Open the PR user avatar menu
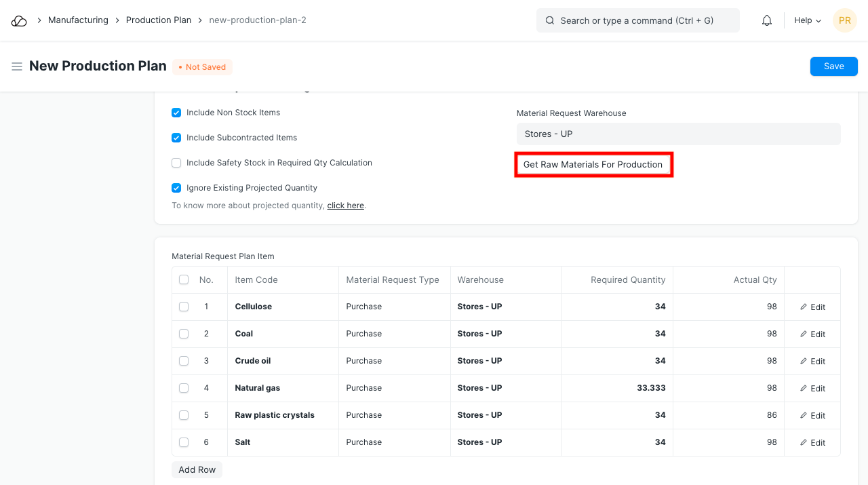 [844, 20]
